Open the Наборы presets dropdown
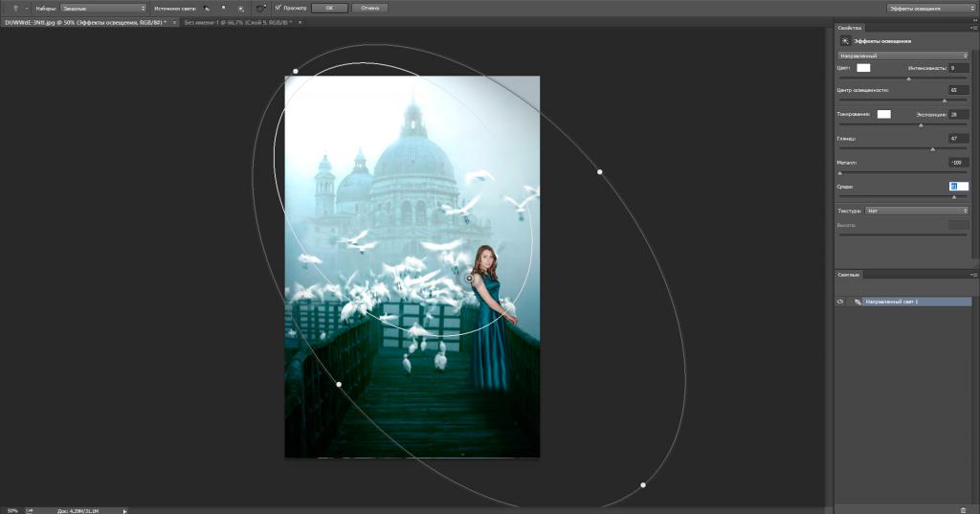This screenshot has height=514, width=980. (103, 8)
